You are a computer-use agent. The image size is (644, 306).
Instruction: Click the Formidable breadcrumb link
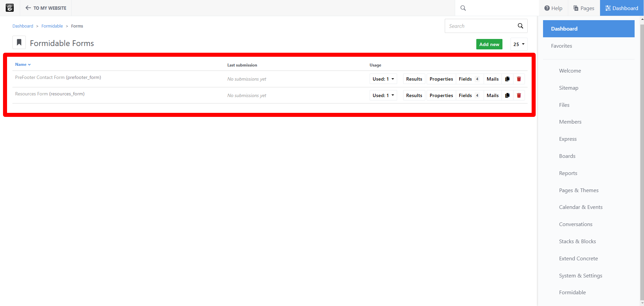pos(52,26)
